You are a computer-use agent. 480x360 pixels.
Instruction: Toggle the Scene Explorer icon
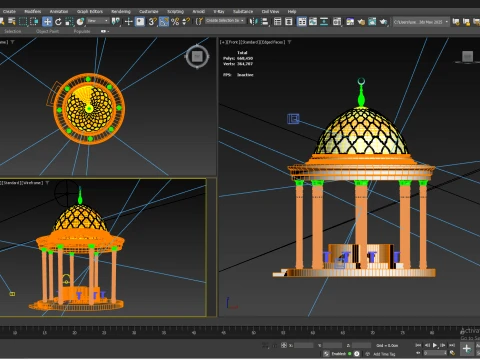[277, 22]
